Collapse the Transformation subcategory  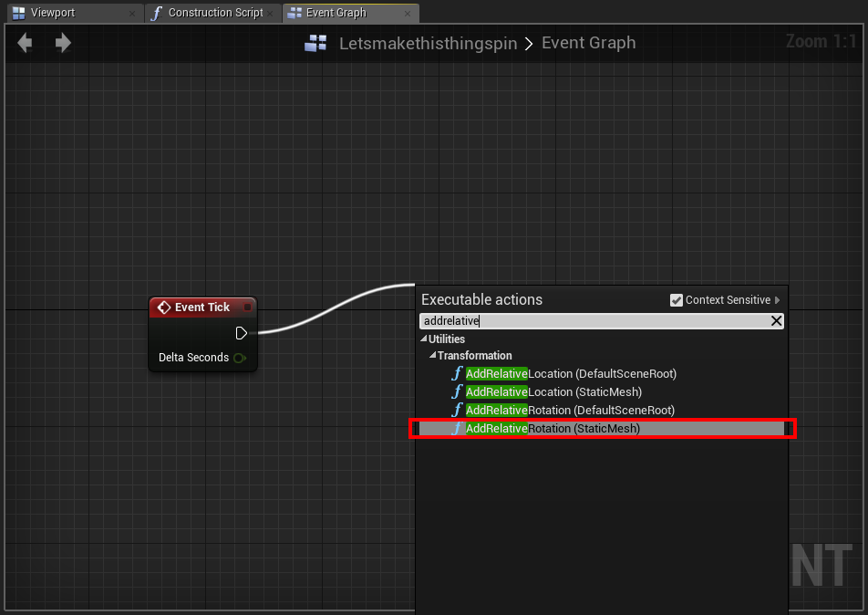click(433, 355)
